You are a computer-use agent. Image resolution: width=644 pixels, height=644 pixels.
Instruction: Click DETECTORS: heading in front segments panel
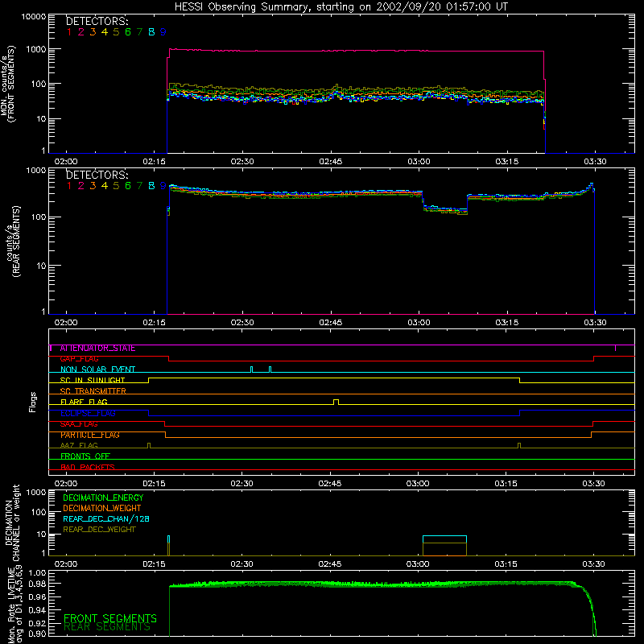(x=97, y=22)
